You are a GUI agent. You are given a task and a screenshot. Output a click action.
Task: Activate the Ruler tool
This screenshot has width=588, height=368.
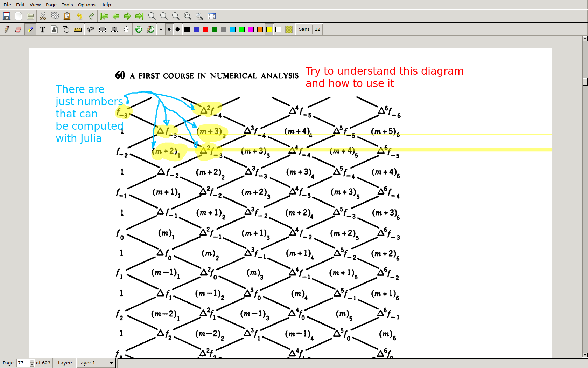click(78, 29)
